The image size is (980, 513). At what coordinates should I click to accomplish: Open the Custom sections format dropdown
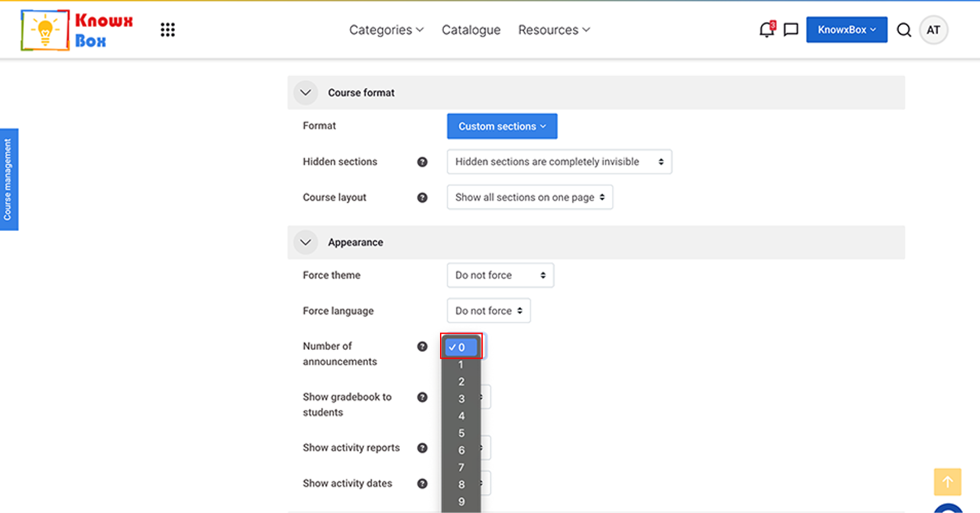pyautogui.click(x=502, y=126)
